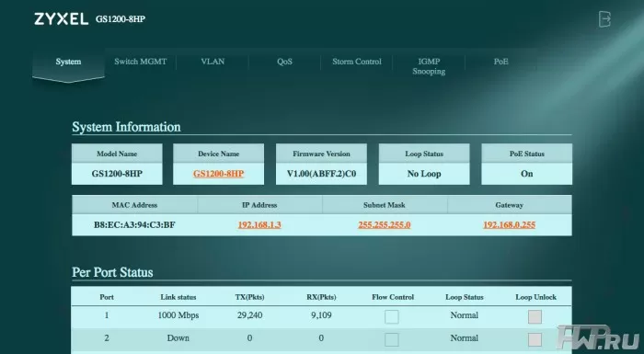Click the PoE Status On value
The width and height of the screenshot is (644, 354).
[x=527, y=174]
